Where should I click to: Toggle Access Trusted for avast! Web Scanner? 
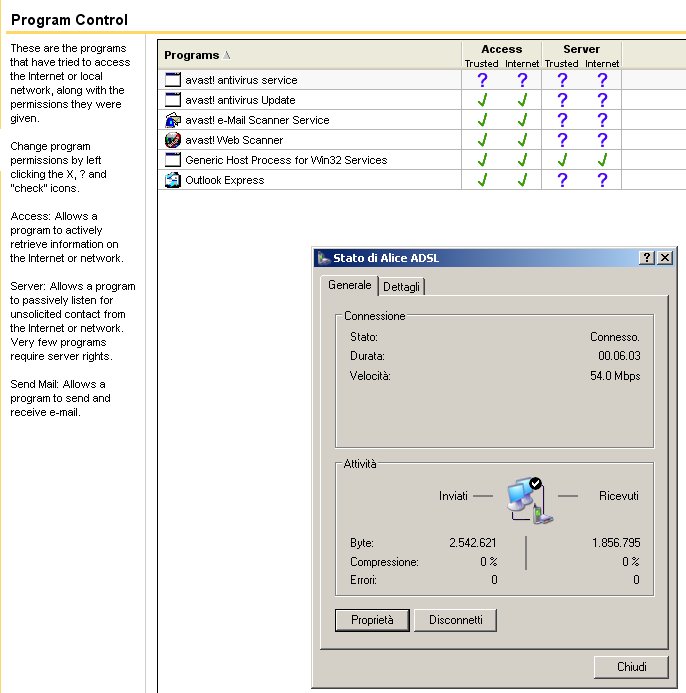tap(482, 140)
